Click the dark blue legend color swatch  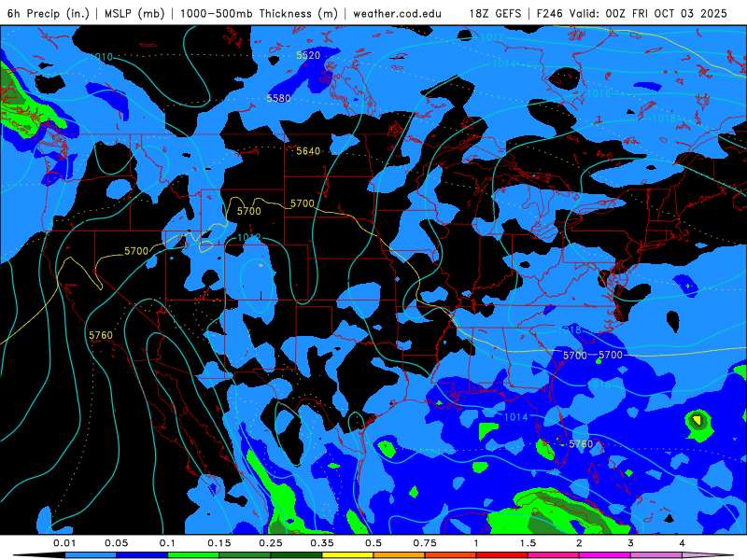tap(142, 555)
